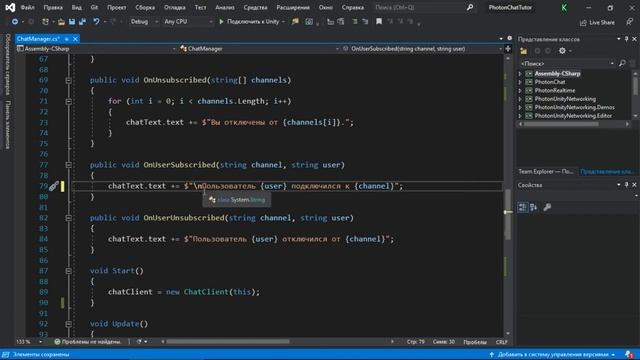Viewport: 640px width, 360px height.
Task: Start debugging with the green play arrow
Action: point(221,22)
